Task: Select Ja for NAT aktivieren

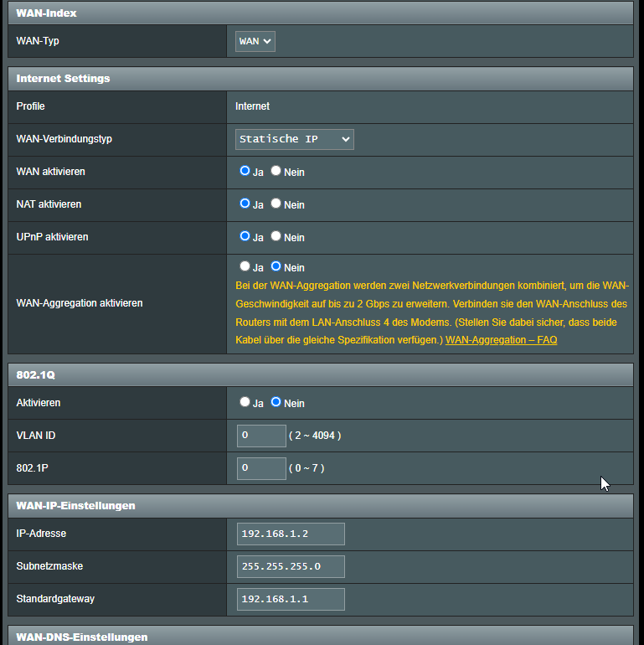Action: [x=245, y=204]
